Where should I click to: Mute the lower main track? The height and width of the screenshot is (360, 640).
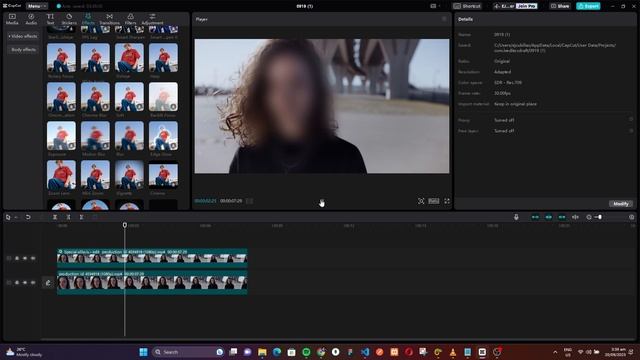[x=33, y=282]
